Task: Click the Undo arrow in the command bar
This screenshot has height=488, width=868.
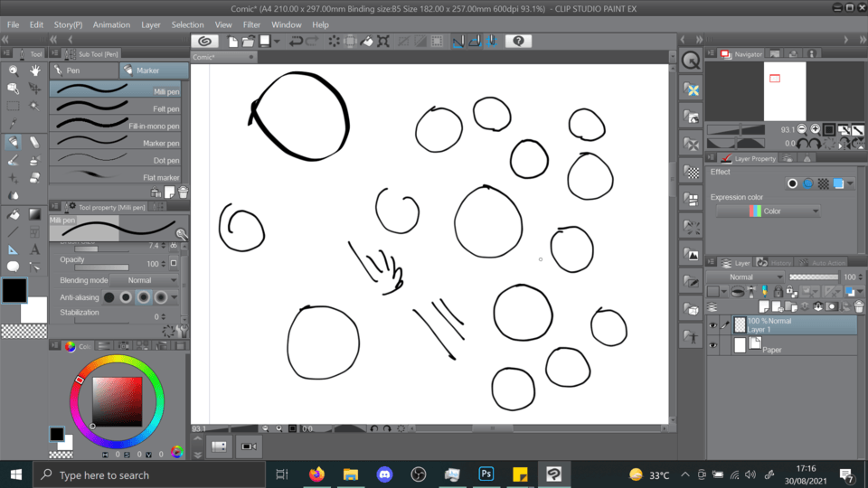Action: tap(296, 41)
